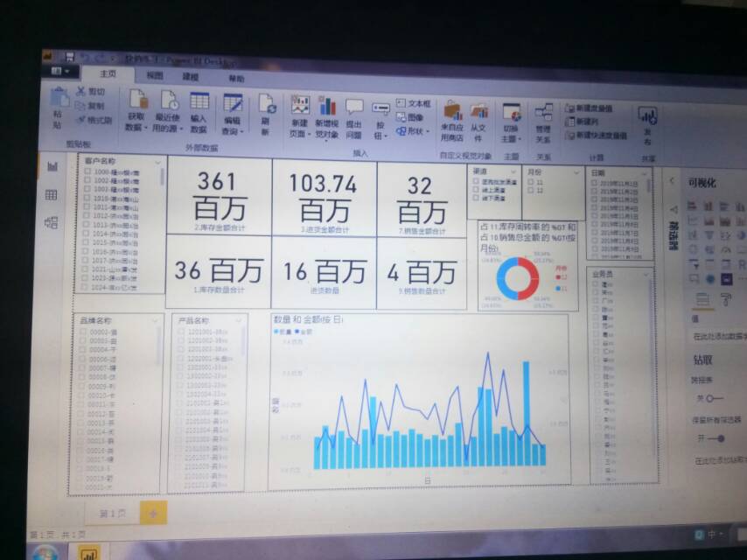Click the save icon in title bar
747x560 pixels.
tap(70, 57)
